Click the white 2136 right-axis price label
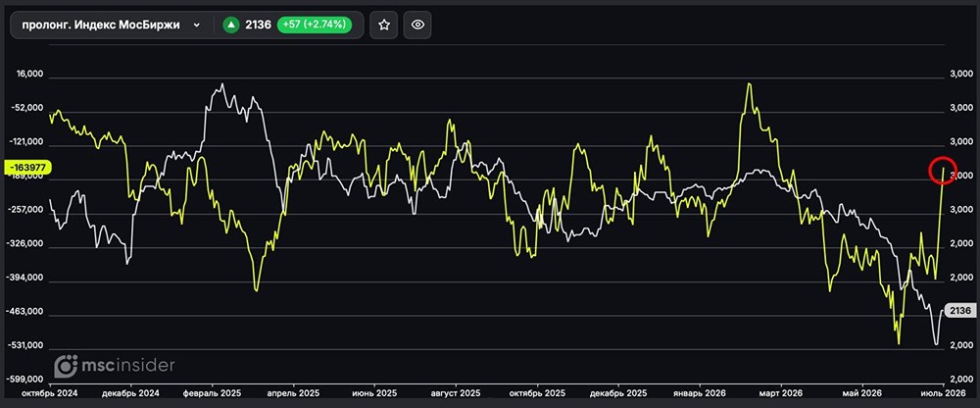This screenshot has height=408, width=980. [x=958, y=311]
